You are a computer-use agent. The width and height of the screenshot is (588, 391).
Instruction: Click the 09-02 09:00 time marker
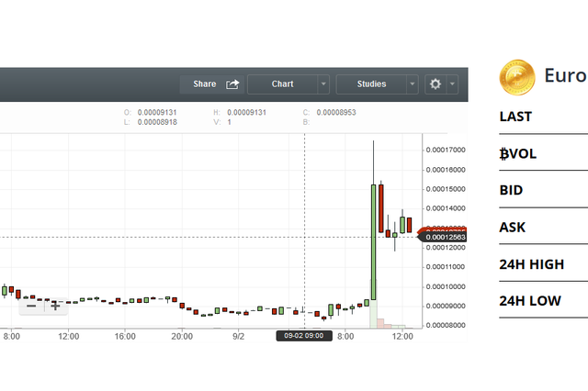pyautogui.click(x=304, y=336)
